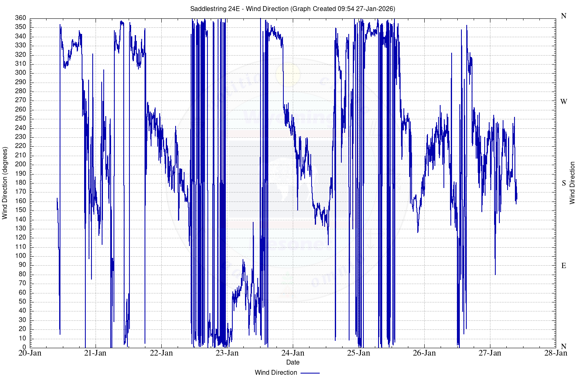Click the 180 tick label on y-axis
Viewport: 588px width, 376px height.
coord(21,183)
